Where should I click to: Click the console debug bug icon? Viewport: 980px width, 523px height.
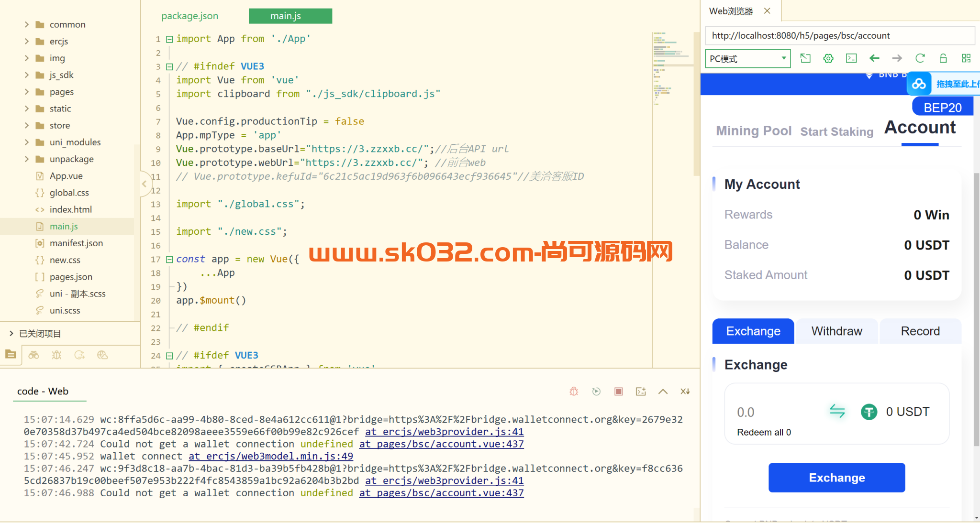[x=574, y=392]
